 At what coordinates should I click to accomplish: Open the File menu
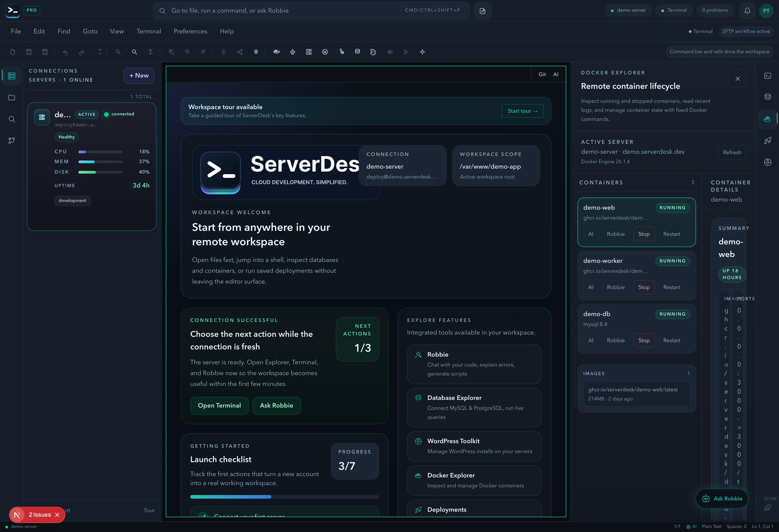coord(16,31)
